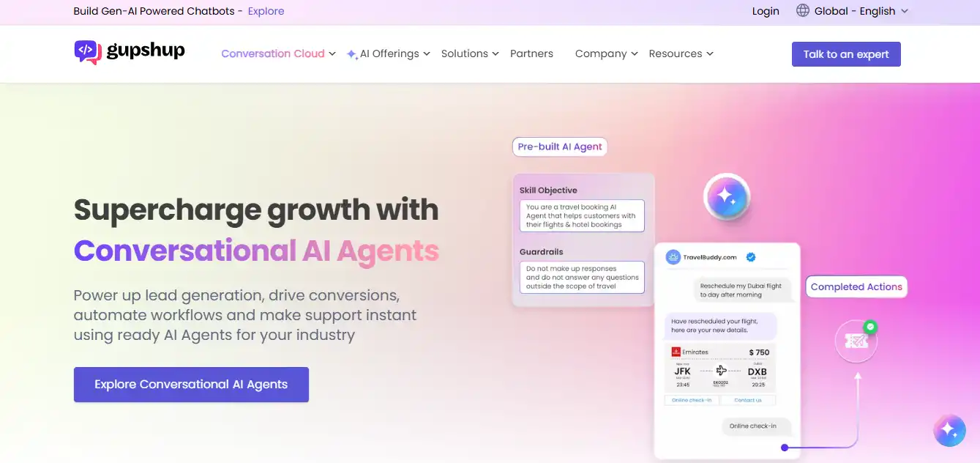Click the "Build Gen-AI Powered Chatbots" banner text

159,11
